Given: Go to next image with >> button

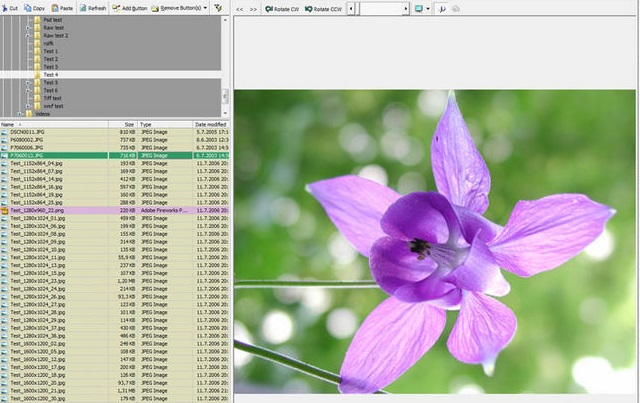Looking at the screenshot, I should (x=253, y=8).
